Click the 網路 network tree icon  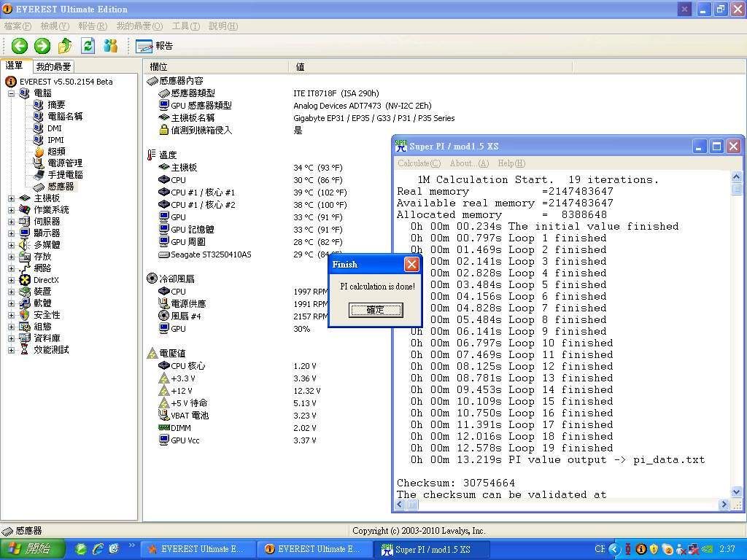pos(25,268)
